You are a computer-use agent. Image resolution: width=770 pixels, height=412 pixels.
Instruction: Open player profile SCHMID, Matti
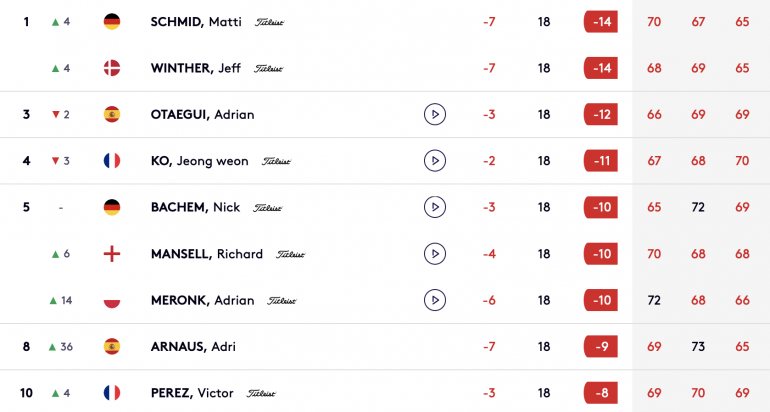point(196,22)
